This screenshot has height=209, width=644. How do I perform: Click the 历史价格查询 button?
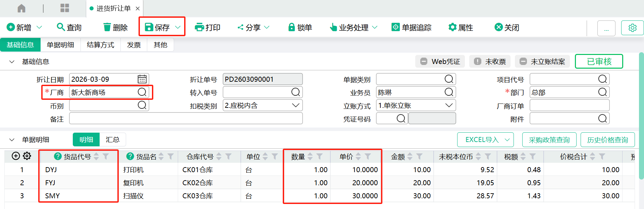tap(607, 140)
